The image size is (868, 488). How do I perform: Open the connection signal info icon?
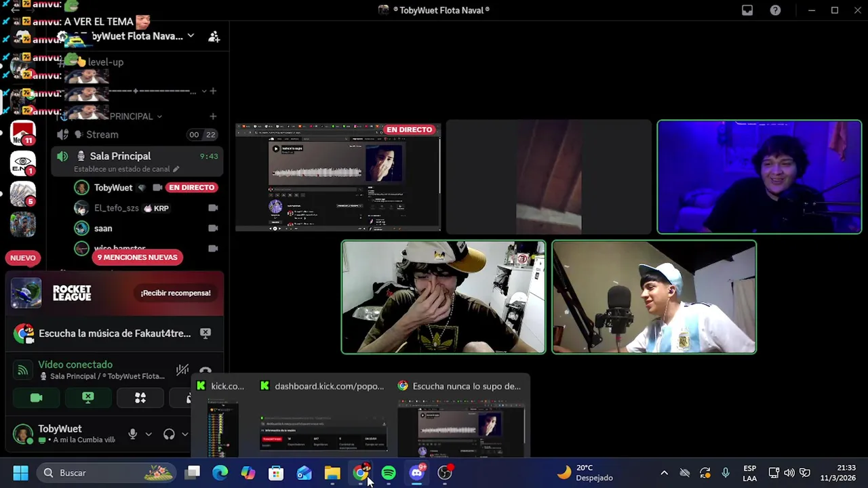point(22,370)
